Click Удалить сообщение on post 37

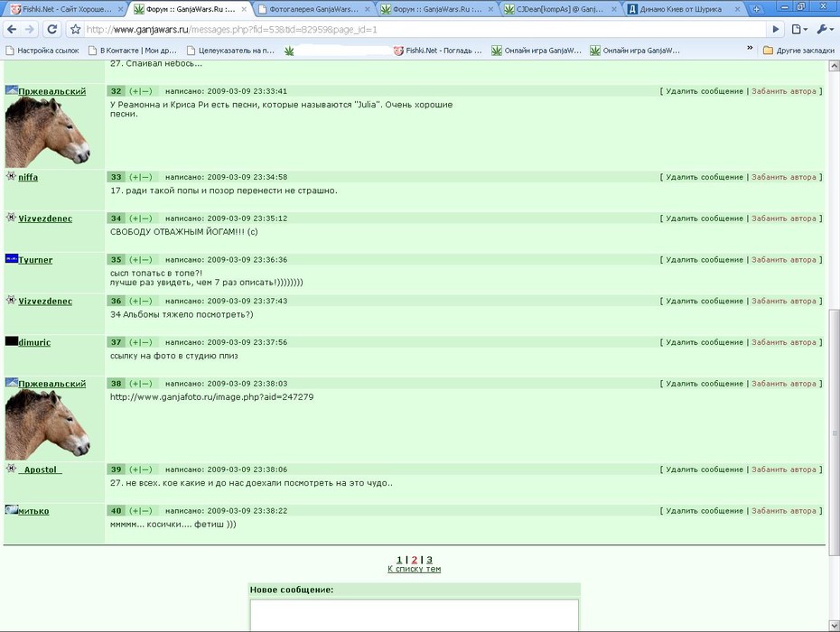coord(705,342)
